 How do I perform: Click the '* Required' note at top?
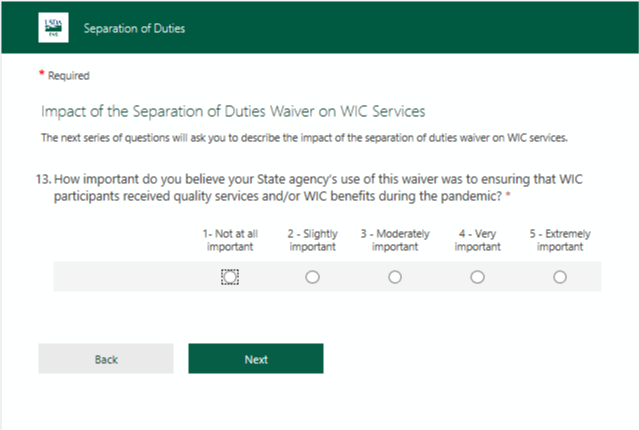pos(68,76)
